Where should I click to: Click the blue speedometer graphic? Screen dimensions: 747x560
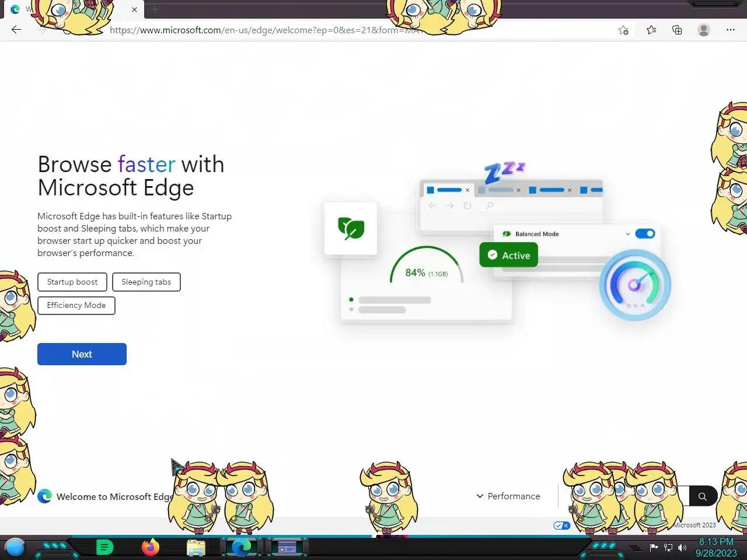[635, 285]
